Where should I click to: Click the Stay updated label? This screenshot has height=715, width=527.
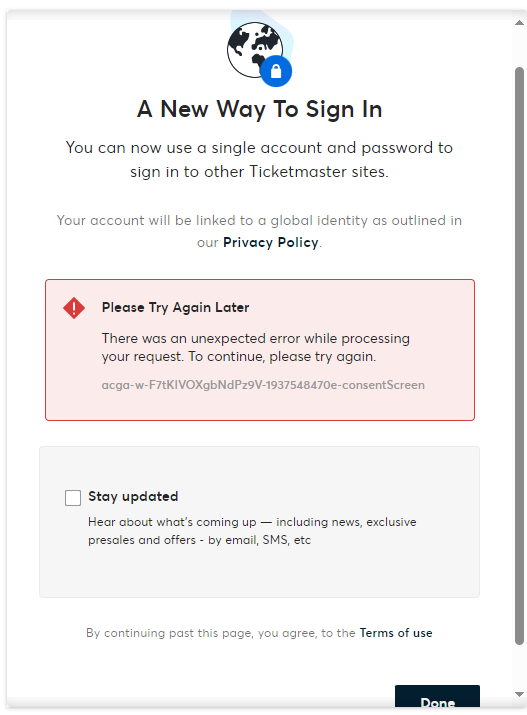click(133, 497)
